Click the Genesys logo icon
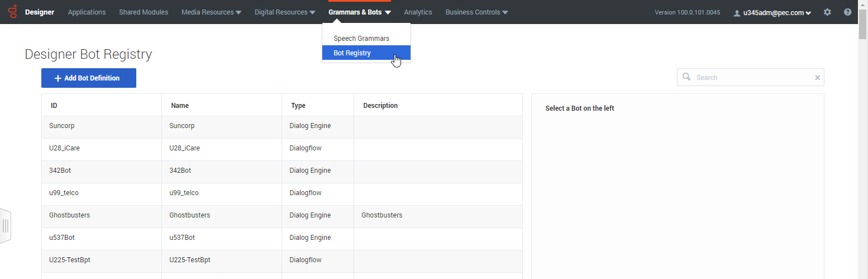The image size is (868, 279). (x=12, y=12)
